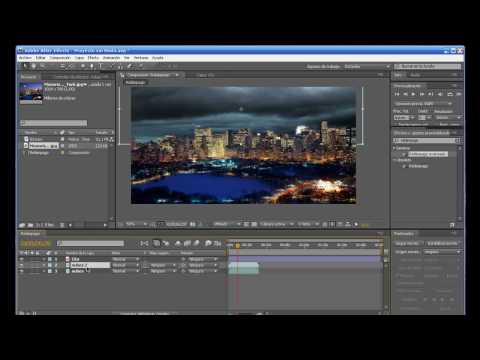
Task: Select the Zoom magnifier tool in toolbar
Action: point(42,66)
